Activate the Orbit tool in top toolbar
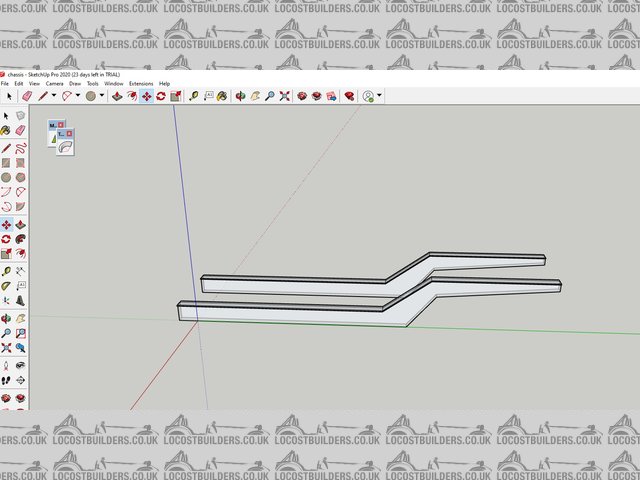 point(240,96)
